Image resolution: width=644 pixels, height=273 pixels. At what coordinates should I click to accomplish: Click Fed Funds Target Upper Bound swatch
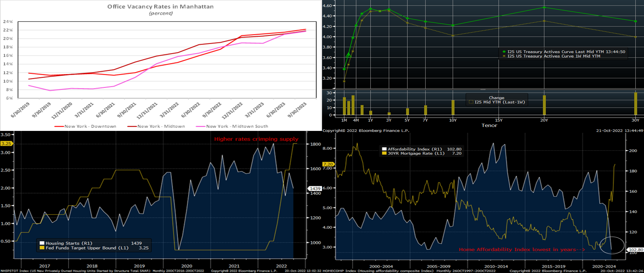(x=42, y=248)
